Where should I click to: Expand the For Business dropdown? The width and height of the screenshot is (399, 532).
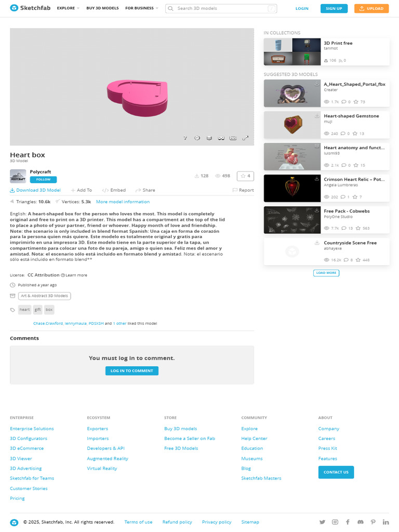coord(141,8)
